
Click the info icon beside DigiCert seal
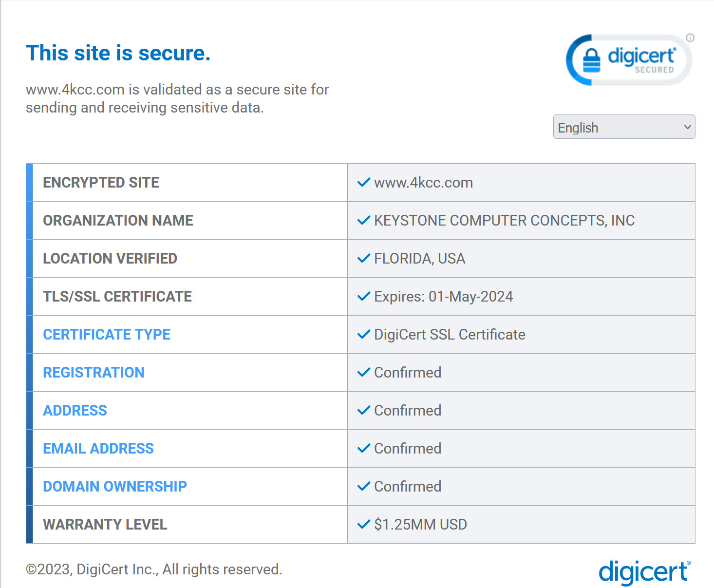coord(690,38)
